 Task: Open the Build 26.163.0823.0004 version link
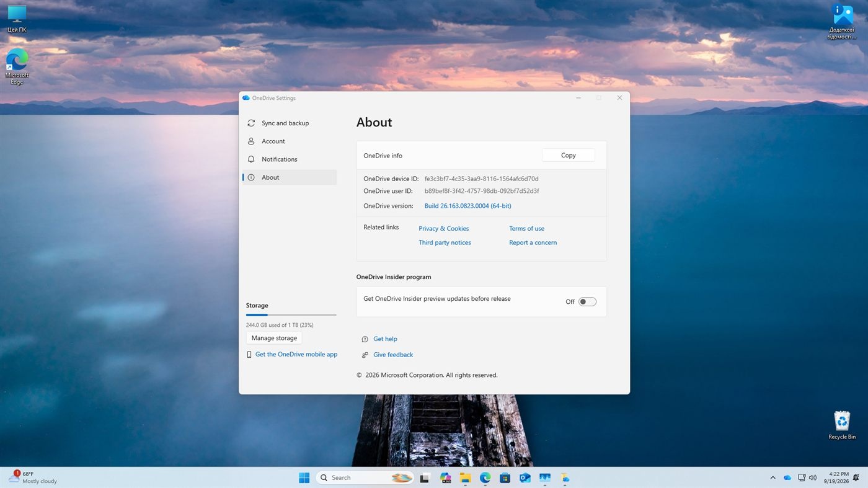467,206
